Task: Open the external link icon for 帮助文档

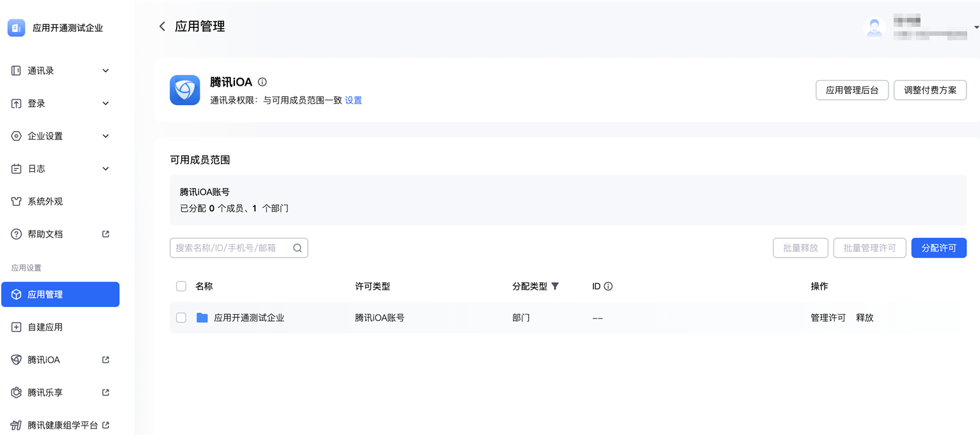Action: pyautogui.click(x=106, y=234)
